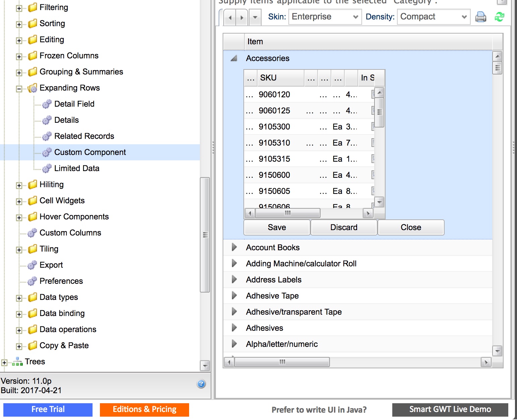
Task: Click the back arrow navigation button
Action: (x=230, y=17)
